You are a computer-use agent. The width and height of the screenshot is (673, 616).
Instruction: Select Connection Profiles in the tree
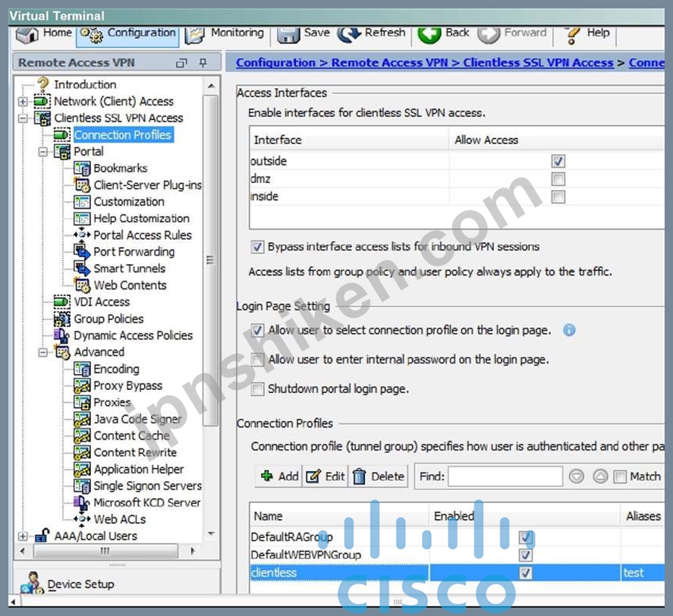click(x=123, y=135)
